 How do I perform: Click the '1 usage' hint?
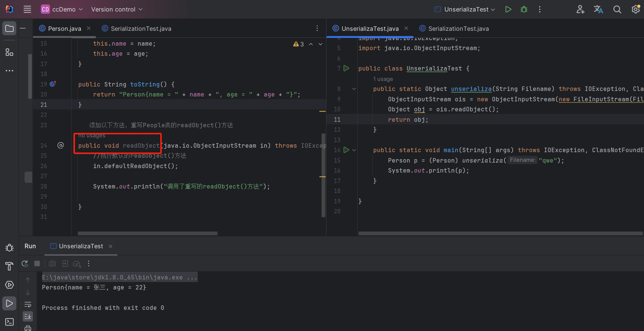383,79
